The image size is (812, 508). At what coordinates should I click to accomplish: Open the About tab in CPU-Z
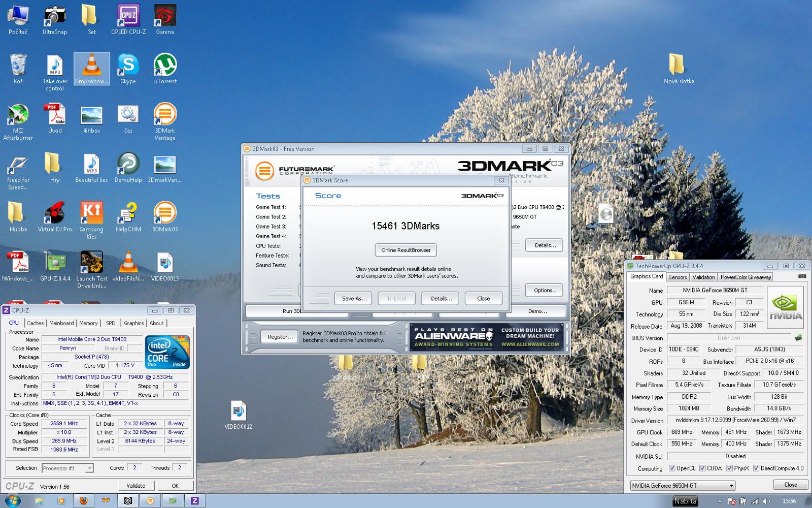coord(156,323)
